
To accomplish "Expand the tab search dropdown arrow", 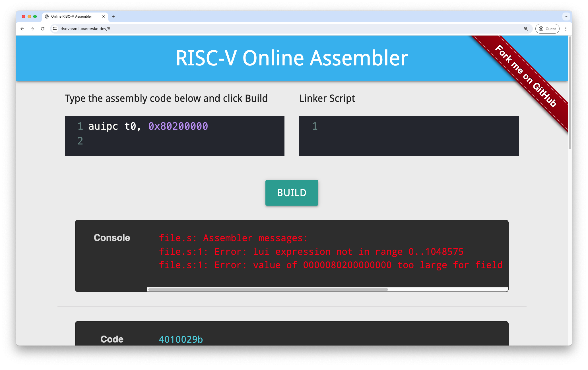I will [566, 16].
